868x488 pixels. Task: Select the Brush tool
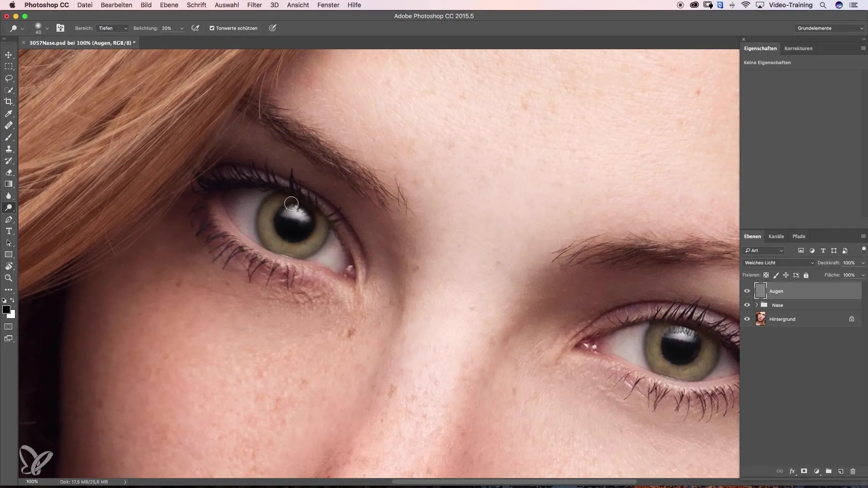tap(9, 137)
